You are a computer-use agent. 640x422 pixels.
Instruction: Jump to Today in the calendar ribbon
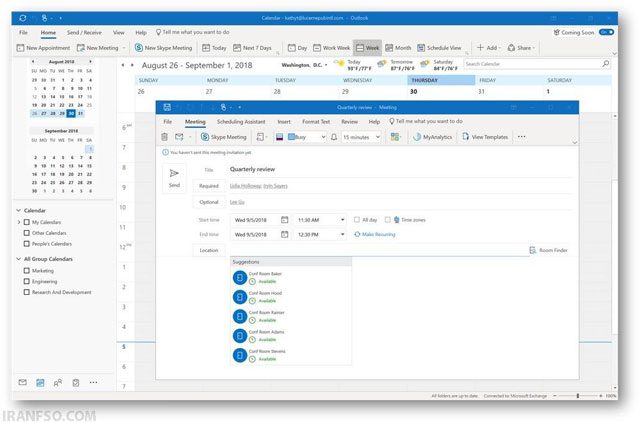214,48
